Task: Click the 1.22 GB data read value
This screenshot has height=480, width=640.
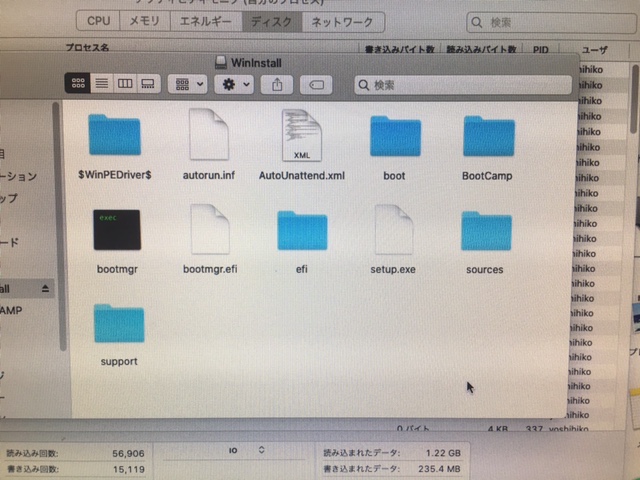Action: click(443, 453)
